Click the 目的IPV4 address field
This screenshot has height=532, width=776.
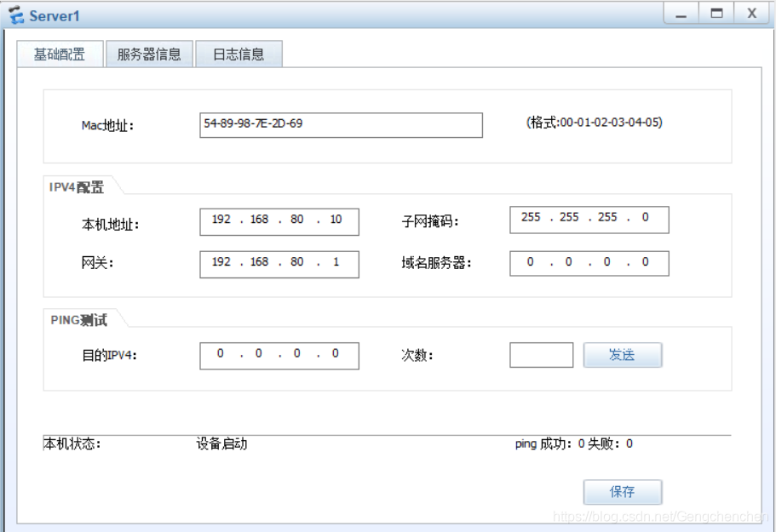click(279, 356)
